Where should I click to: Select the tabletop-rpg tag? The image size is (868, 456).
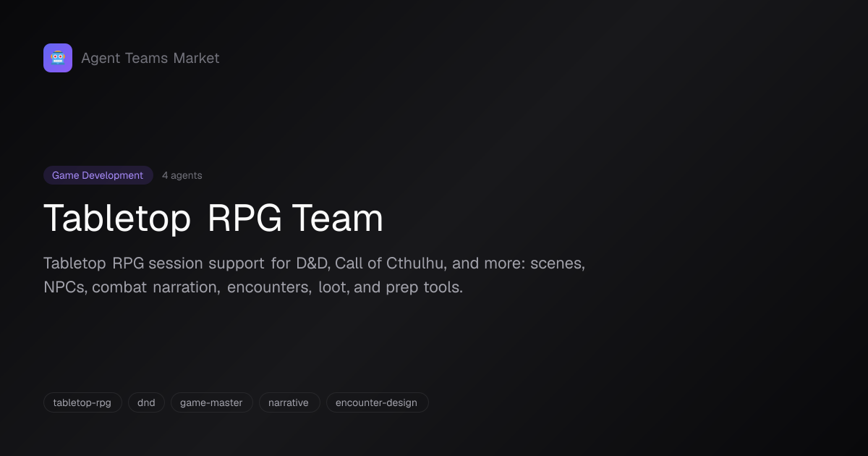[82, 402]
